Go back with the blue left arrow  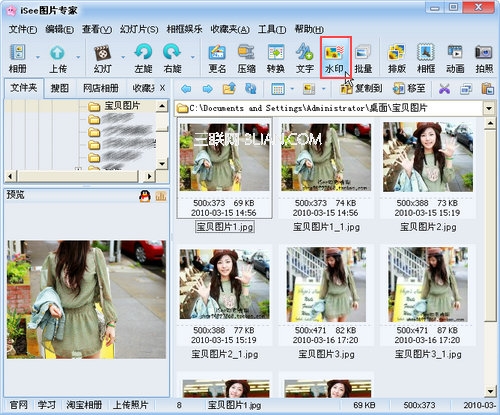tap(186, 89)
